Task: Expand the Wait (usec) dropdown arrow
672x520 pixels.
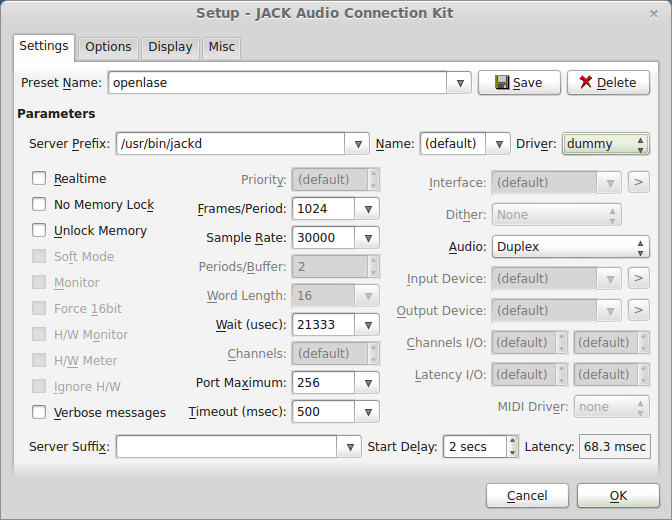Action: pyautogui.click(x=367, y=325)
